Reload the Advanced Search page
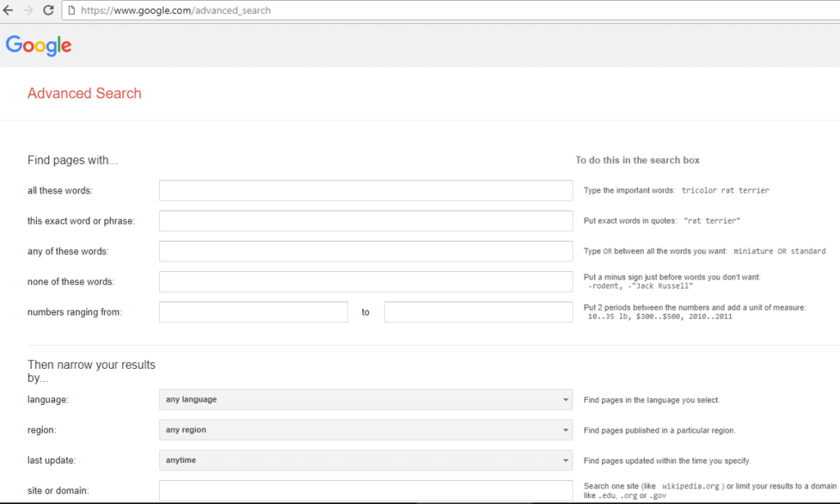 48,11
